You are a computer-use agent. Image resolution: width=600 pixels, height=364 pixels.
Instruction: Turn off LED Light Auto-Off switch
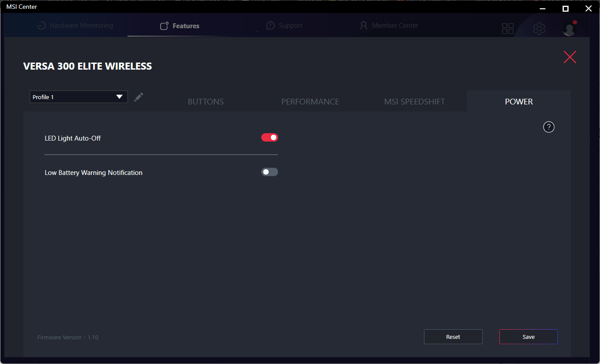(270, 137)
